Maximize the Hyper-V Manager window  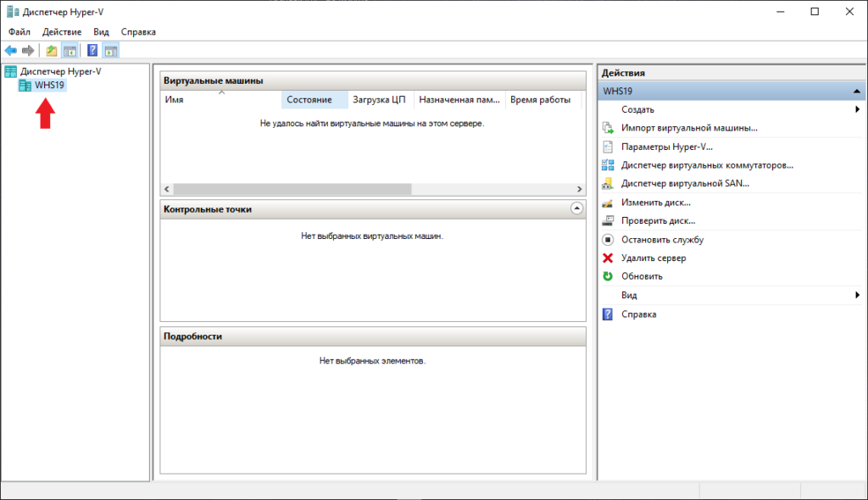(x=815, y=12)
